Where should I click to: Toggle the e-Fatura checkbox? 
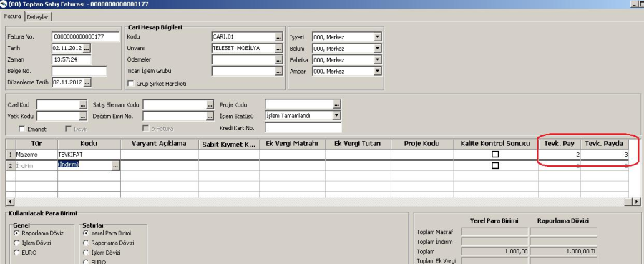coord(145,129)
